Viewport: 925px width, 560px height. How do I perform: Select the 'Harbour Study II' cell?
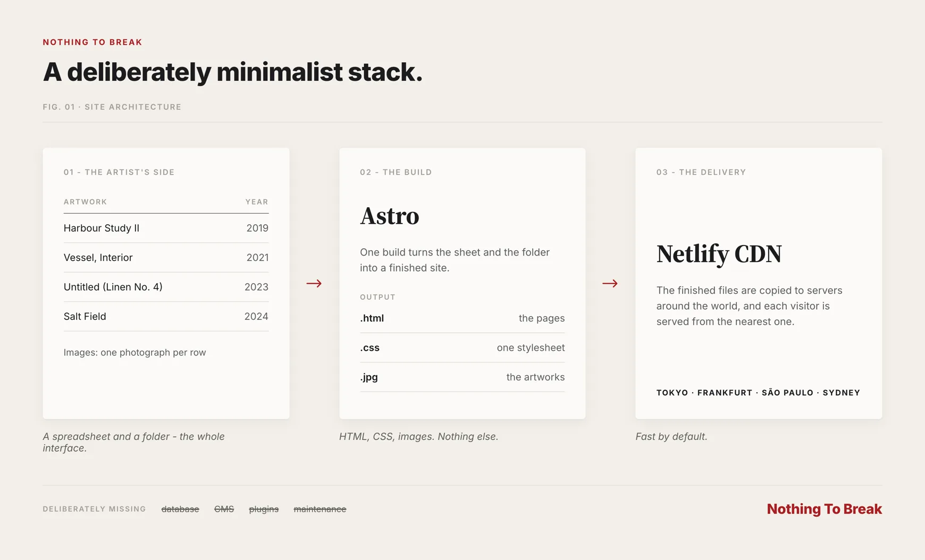click(102, 228)
